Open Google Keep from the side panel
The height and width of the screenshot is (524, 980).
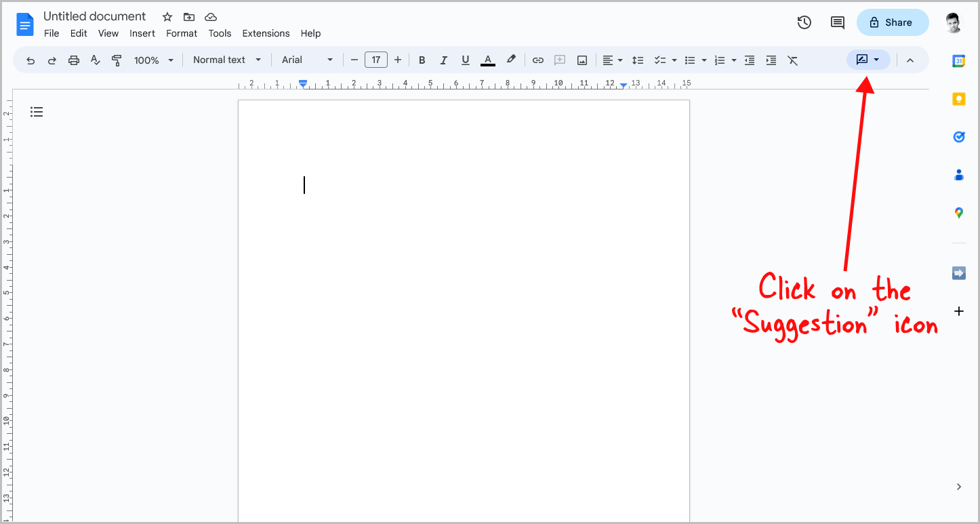pos(958,98)
